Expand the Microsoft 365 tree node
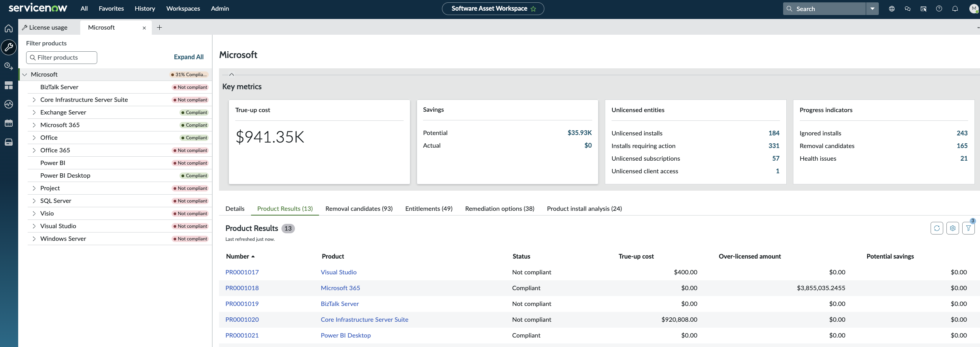Viewport: 980px width, 347px height. click(x=34, y=125)
